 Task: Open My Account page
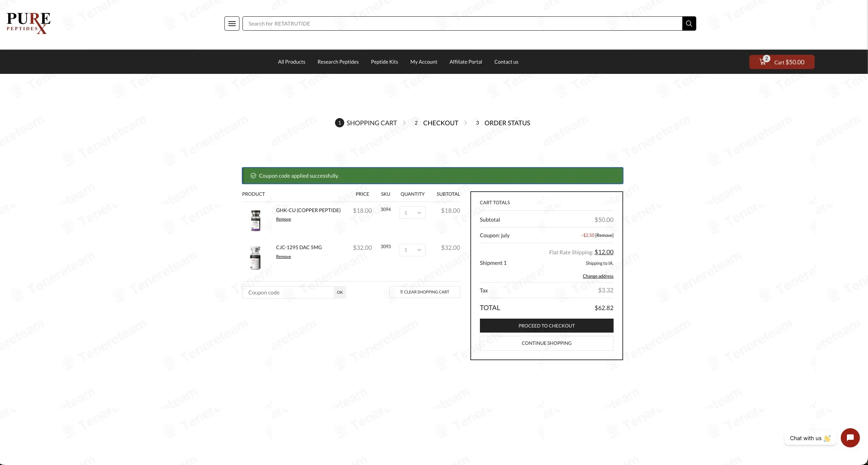pyautogui.click(x=424, y=62)
